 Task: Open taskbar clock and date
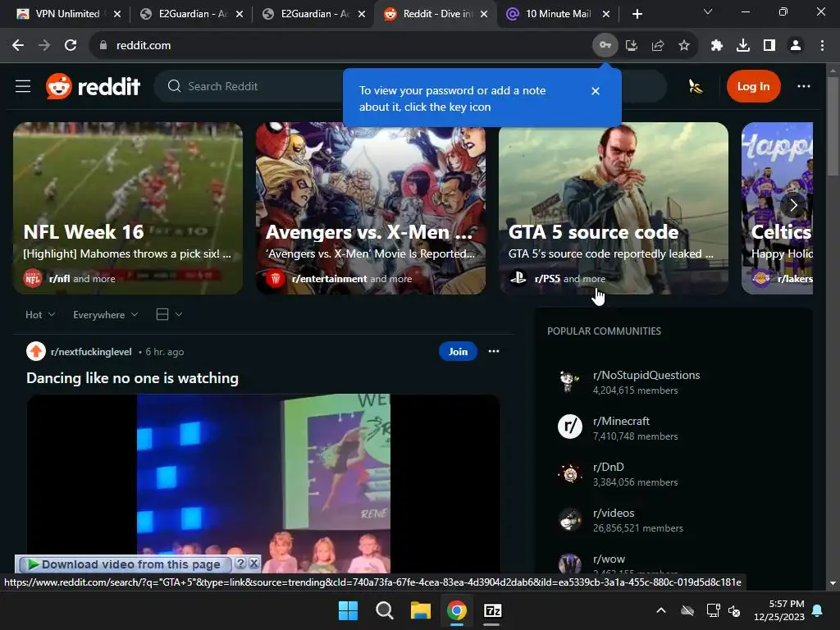(779, 610)
